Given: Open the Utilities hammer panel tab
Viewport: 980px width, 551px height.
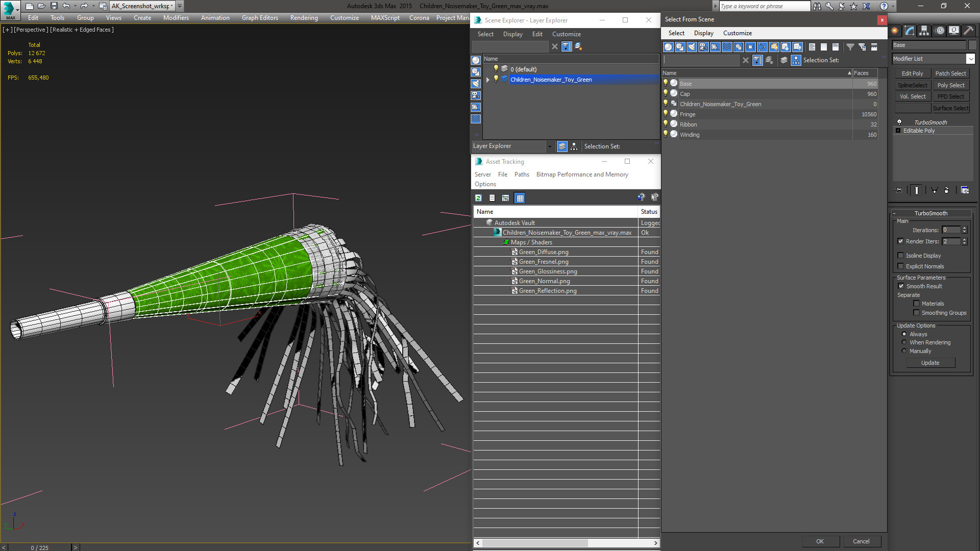Looking at the screenshot, I should coord(968,31).
